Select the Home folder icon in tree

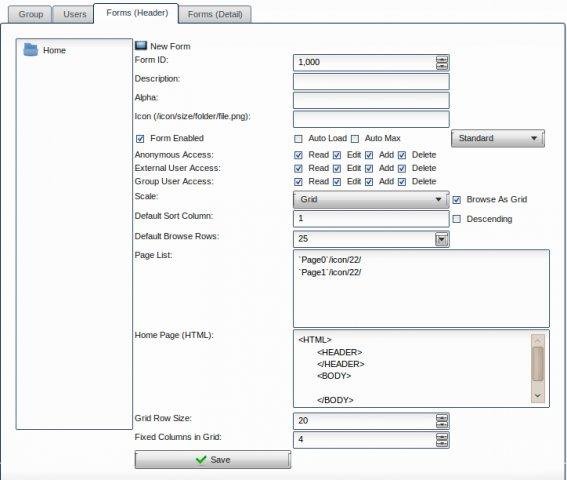(x=30, y=50)
